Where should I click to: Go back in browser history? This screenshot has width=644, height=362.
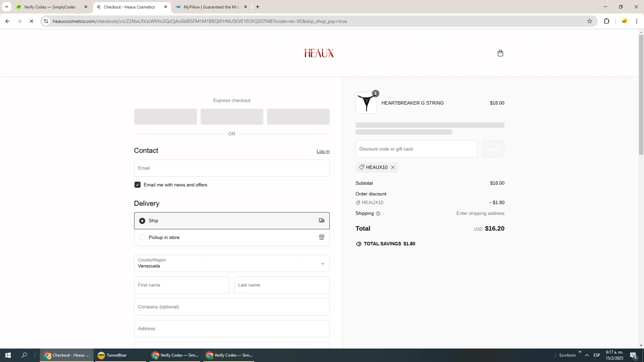click(x=7, y=21)
